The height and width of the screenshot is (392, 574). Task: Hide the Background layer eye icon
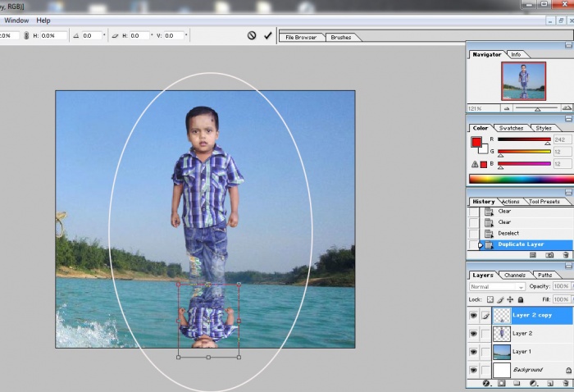pyautogui.click(x=474, y=370)
